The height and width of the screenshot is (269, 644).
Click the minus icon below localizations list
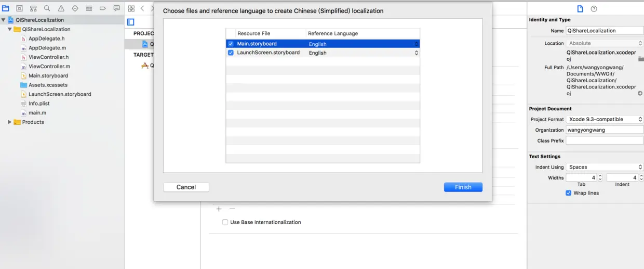[232, 209]
